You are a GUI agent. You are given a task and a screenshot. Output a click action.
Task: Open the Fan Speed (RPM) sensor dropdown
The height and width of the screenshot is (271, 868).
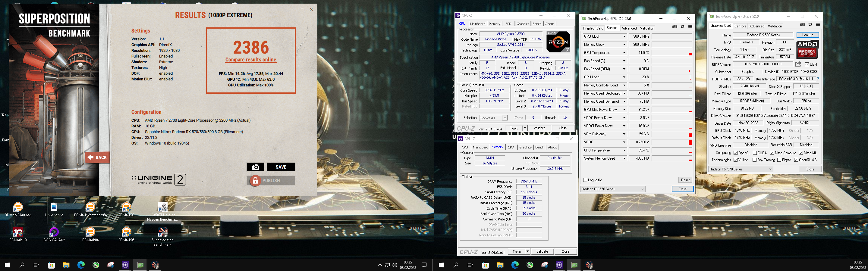[624, 69]
